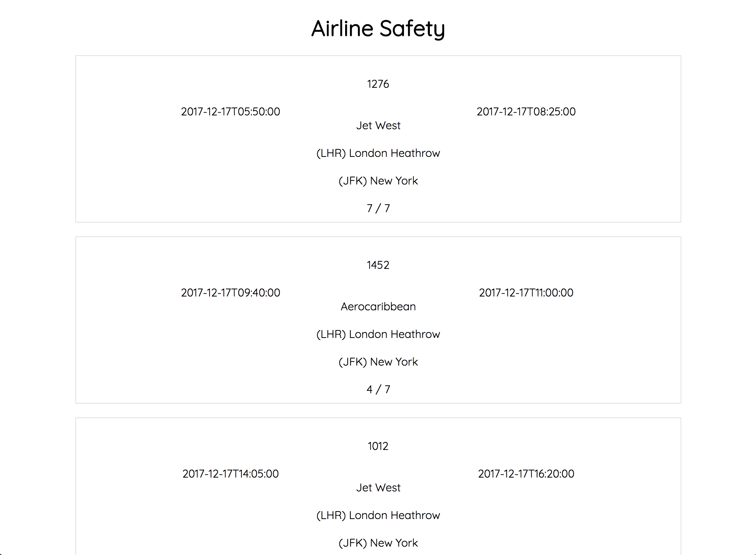Select flight number 1012
The image size is (756, 555).
(x=378, y=446)
